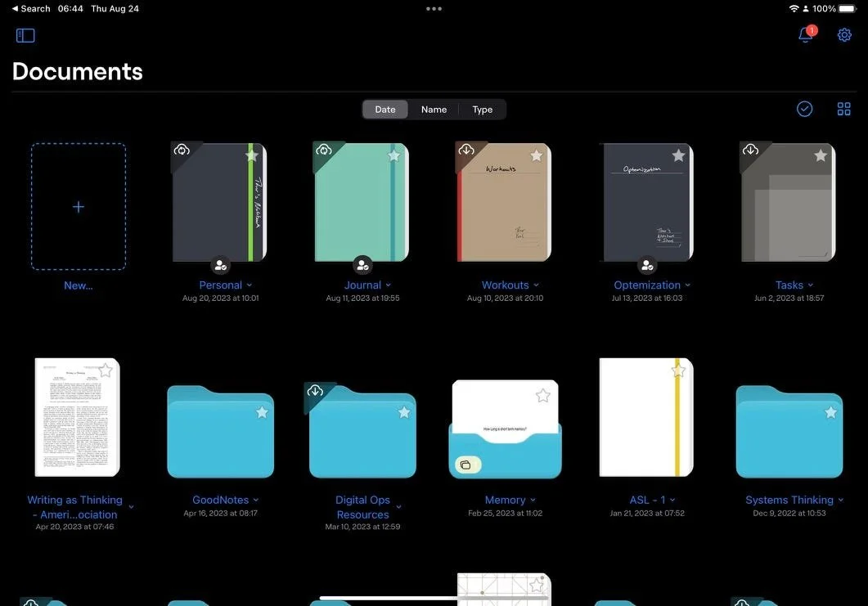Image resolution: width=868 pixels, height=606 pixels.
Task: Tap Search in the status bar
Action: click(31, 8)
